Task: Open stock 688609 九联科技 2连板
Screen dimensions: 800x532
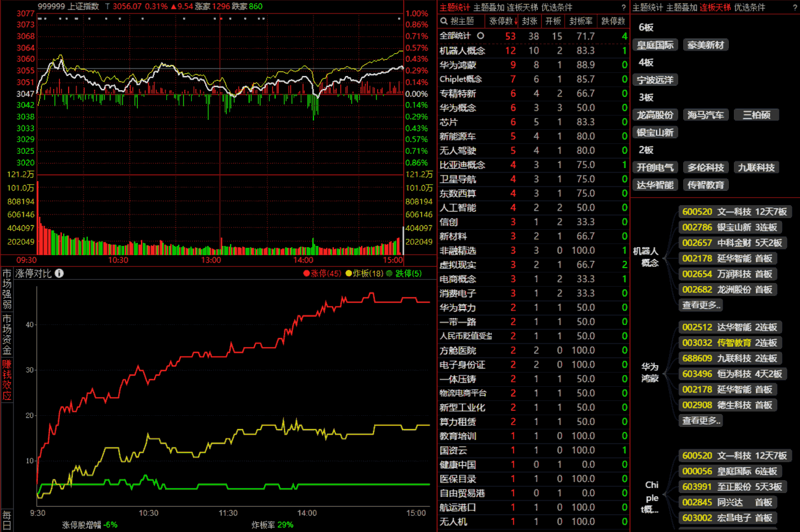Action: [x=730, y=358]
